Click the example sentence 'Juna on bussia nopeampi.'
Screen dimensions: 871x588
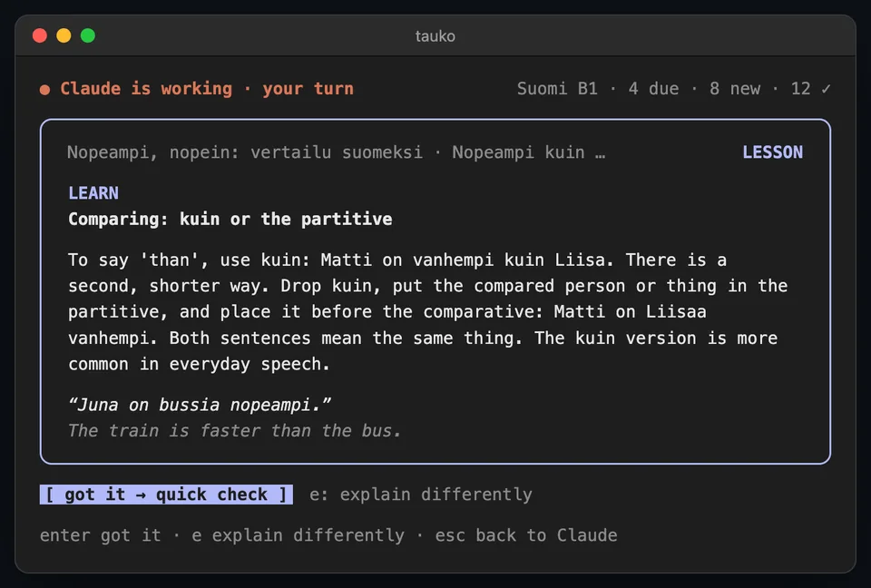click(x=200, y=405)
